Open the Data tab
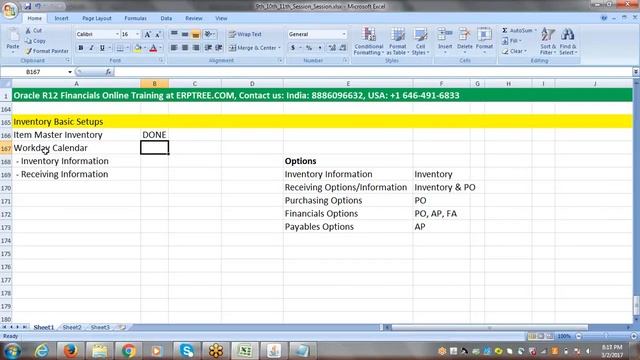640x360 pixels. (x=166, y=18)
